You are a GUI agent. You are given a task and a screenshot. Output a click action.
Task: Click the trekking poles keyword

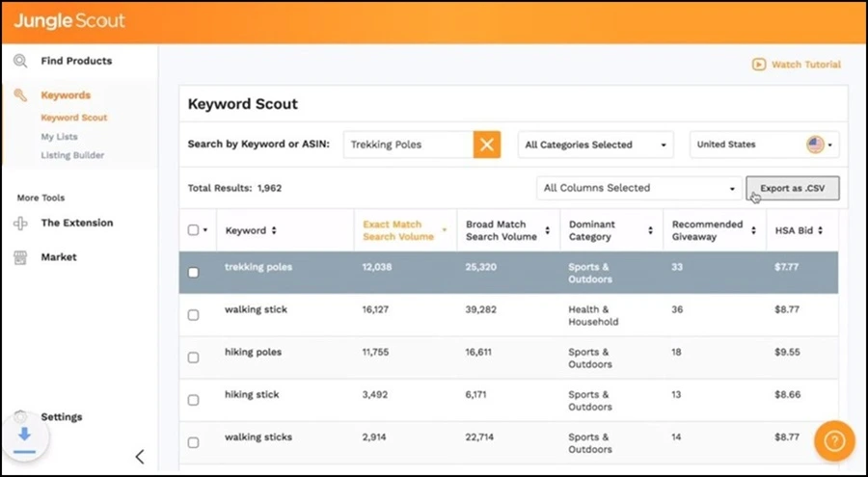pos(258,267)
